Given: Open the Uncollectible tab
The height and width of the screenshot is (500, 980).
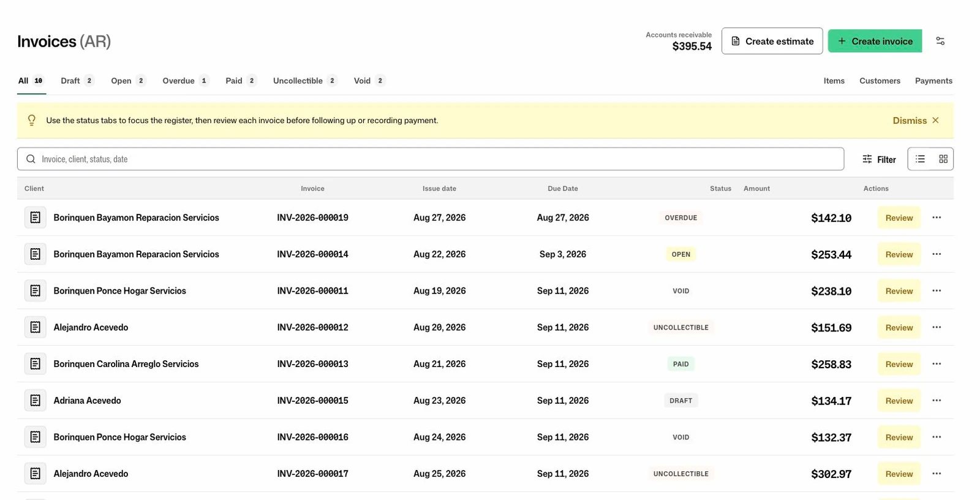Looking at the screenshot, I should click(305, 81).
